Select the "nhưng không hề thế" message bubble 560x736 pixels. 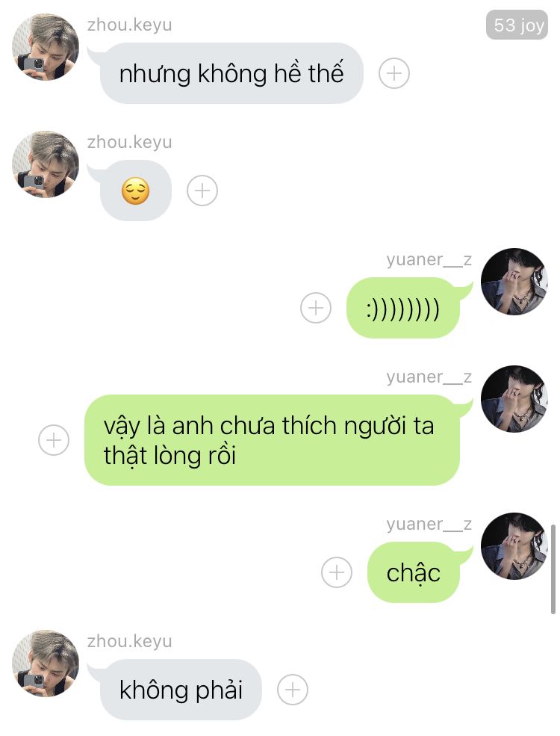pyautogui.click(x=231, y=73)
